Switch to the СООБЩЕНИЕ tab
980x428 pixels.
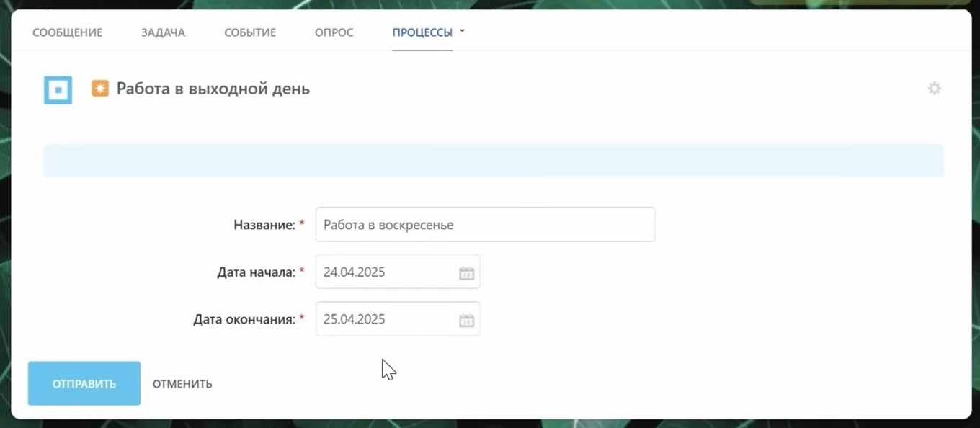click(67, 32)
